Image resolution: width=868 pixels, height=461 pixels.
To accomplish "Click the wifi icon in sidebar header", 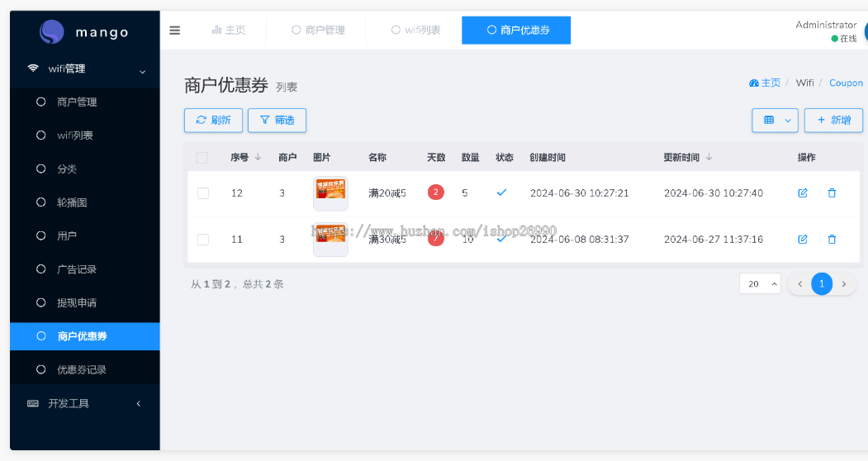I will tap(33, 68).
